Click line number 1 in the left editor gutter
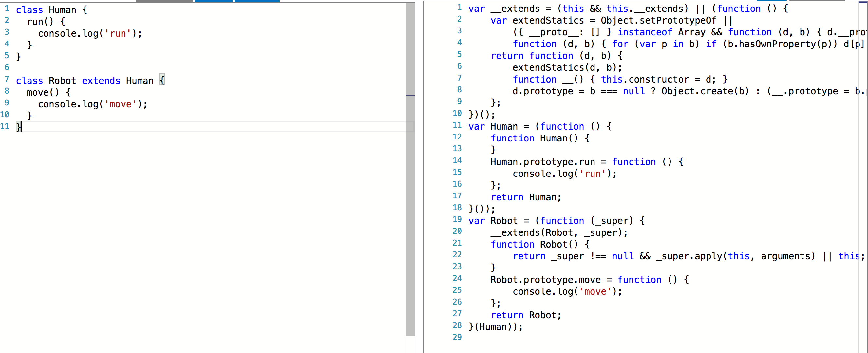 pyautogui.click(x=7, y=9)
